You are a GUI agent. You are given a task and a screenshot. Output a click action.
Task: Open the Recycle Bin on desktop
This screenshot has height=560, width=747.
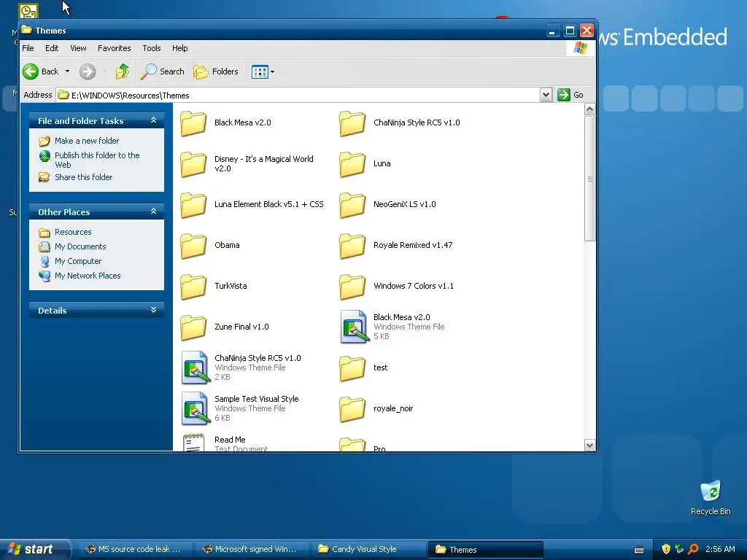tap(711, 497)
